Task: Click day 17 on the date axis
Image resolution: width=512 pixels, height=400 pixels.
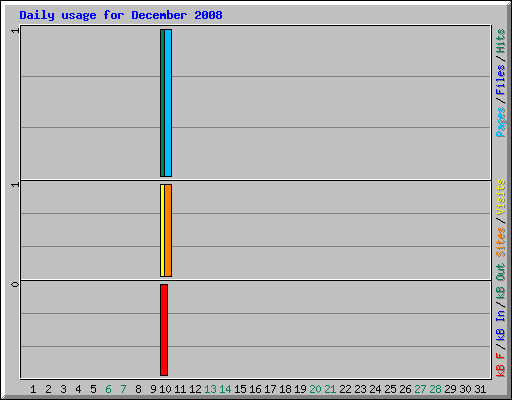Action: click(270, 389)
